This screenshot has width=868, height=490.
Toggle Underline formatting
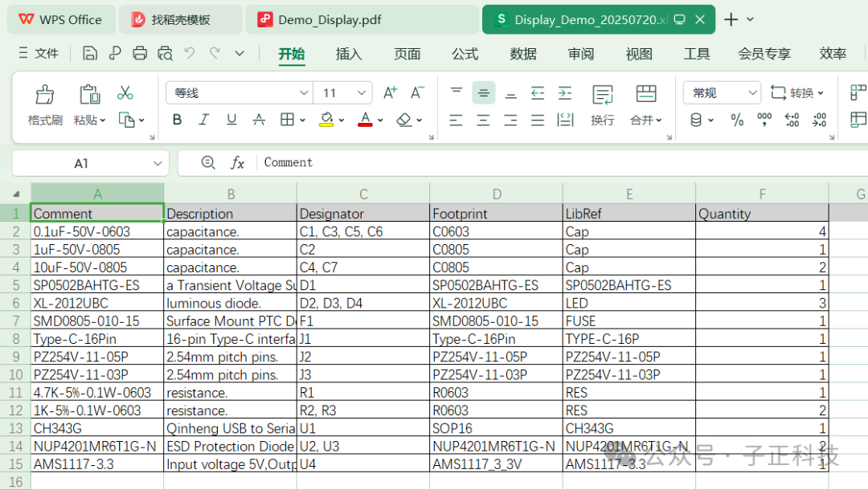tap(231, 120)
